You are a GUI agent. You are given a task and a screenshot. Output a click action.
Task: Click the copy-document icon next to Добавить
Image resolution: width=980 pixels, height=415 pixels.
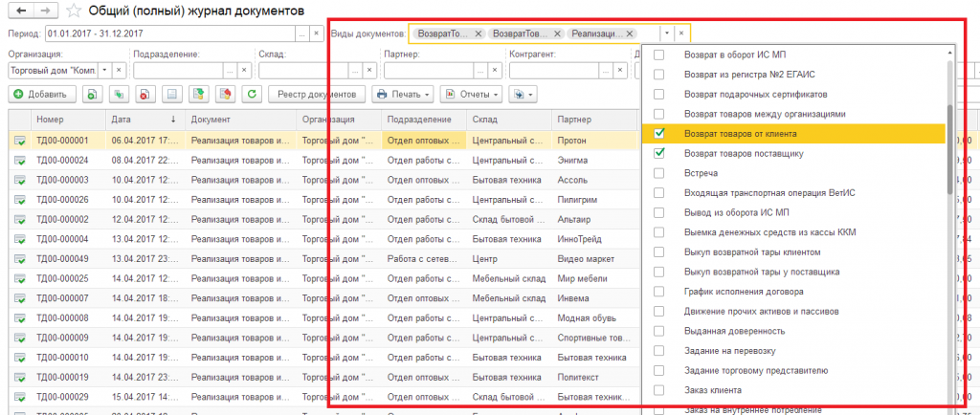(91, 95)
